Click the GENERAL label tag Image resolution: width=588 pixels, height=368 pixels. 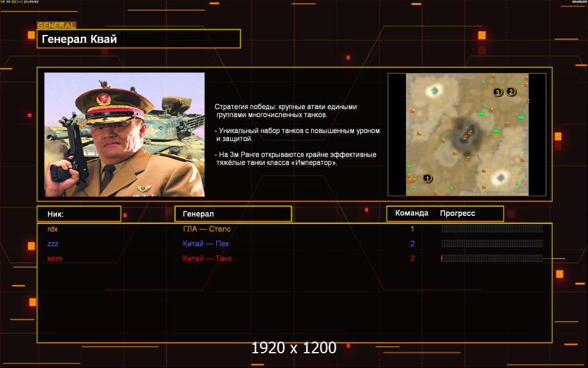click(x=56, y=26)
